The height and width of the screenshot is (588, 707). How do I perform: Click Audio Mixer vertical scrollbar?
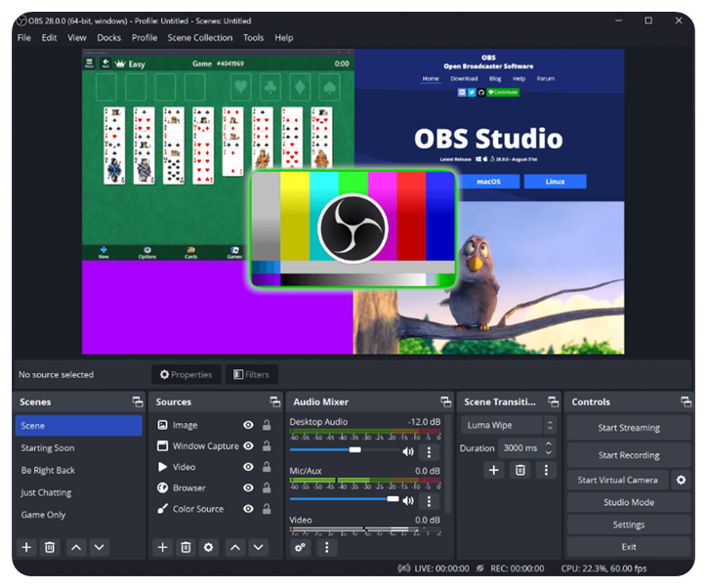(447, 465)
